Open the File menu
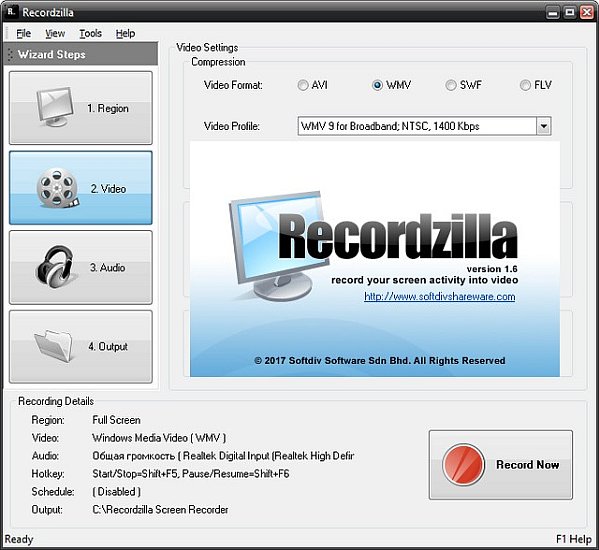The height and width of the screenshot is (550, 599). [23, 34]
